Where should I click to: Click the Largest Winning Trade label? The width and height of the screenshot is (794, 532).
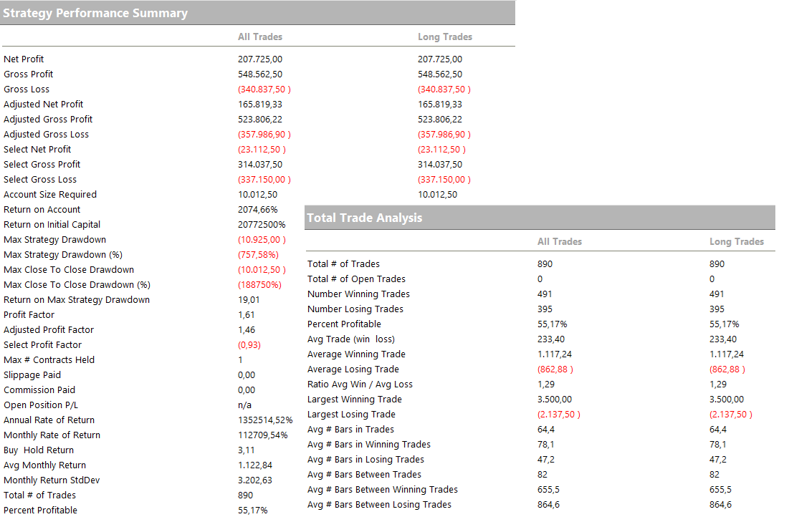(354, 400)
